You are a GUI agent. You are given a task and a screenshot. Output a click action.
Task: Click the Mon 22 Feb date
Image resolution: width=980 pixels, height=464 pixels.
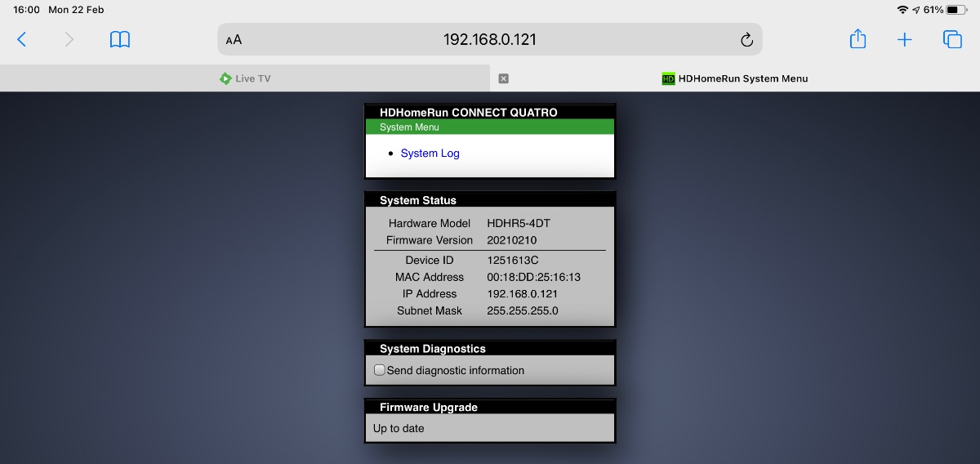click(x=76, y=10)
